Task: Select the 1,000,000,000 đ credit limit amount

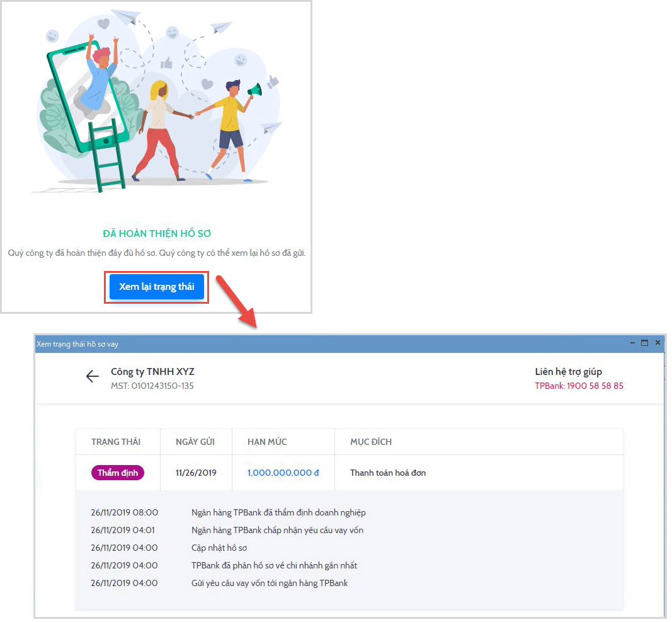Action: [x=283, y=473]
